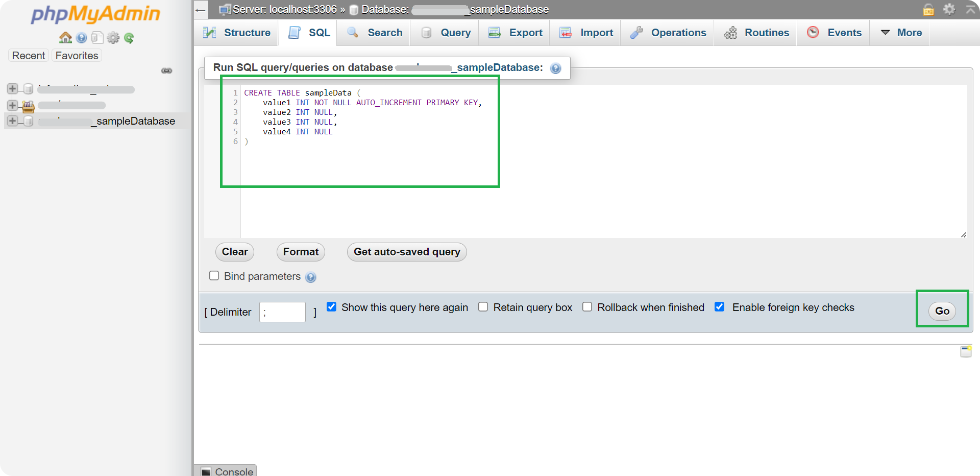Expand the sampleDatabase tree node
The image size is (980, 476).
point(12,121)
